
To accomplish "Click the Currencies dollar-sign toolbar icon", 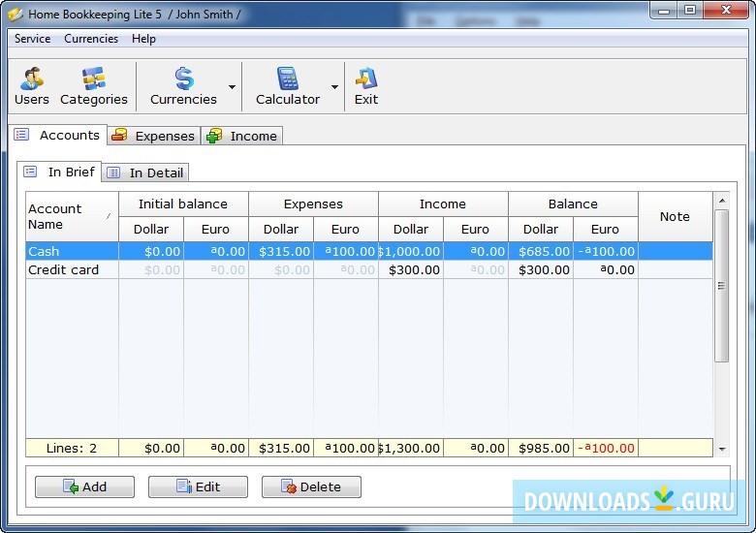I will (184, 78).
